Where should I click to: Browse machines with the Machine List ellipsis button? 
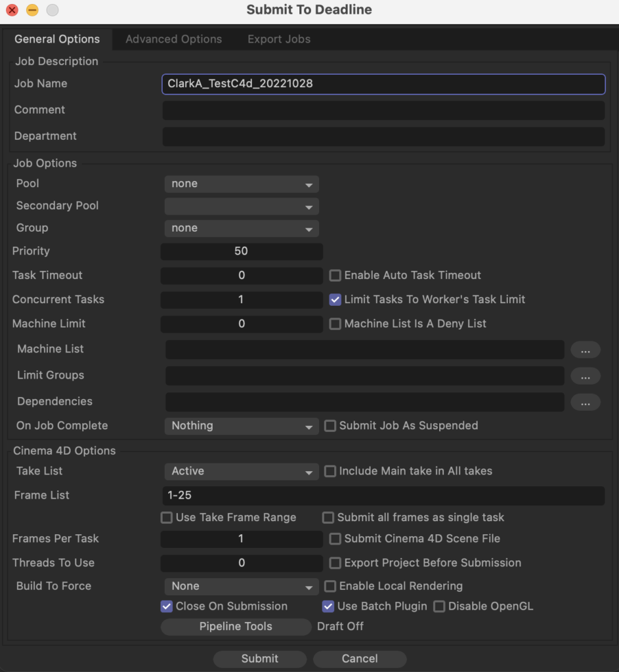585,350
